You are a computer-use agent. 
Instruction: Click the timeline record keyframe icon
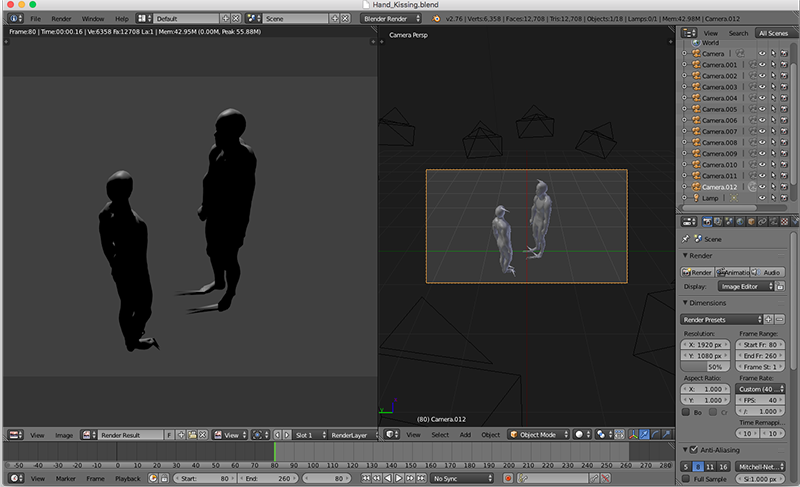pos(507,479)
